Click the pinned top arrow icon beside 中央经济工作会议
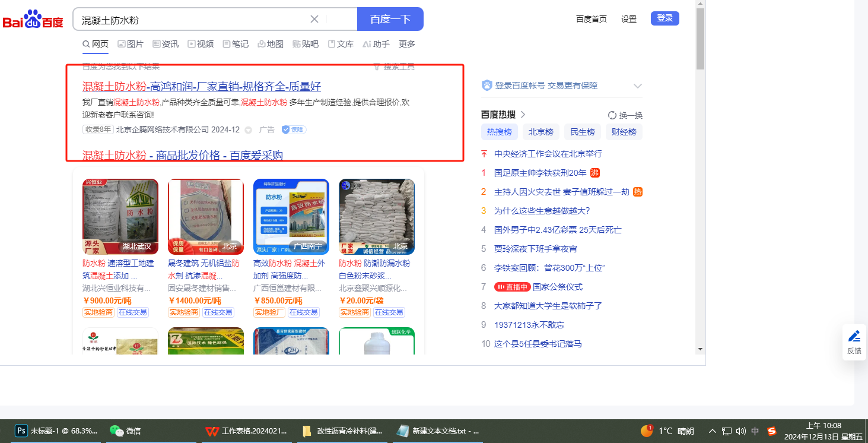 pos(484,154)
